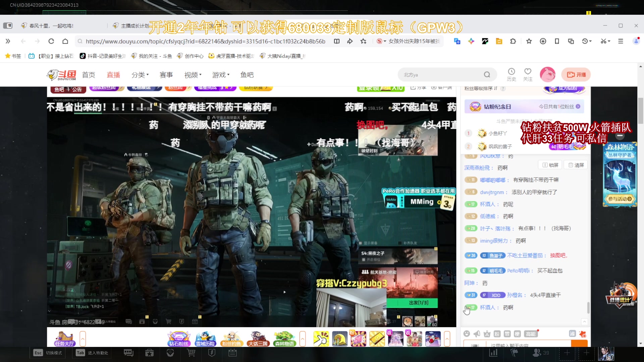Click the browser URL address field
Screen dimensions: 644x362
205,41
